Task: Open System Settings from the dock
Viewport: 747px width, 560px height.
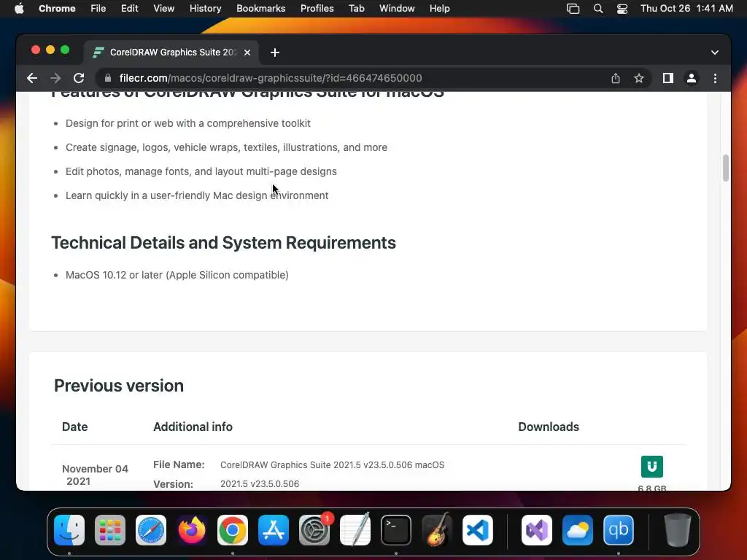Action: [x=314, y=530]
